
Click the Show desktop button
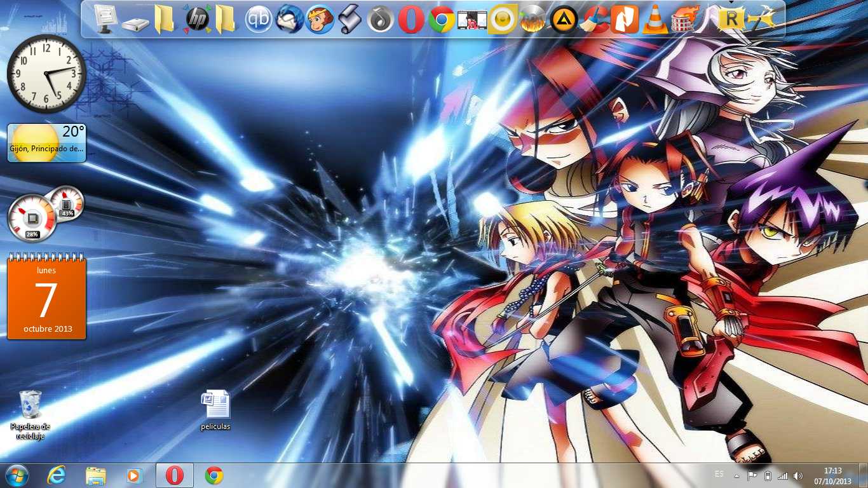tap(863, 475)
